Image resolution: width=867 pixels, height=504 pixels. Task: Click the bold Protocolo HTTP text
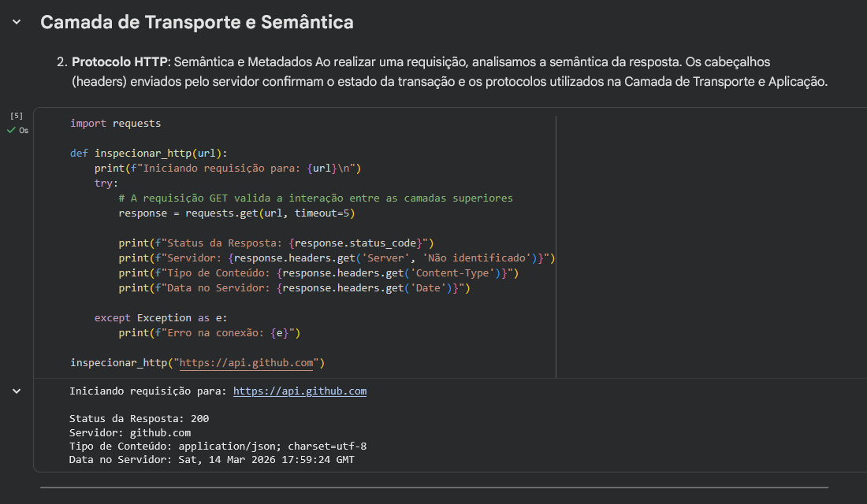coord(118,61)
